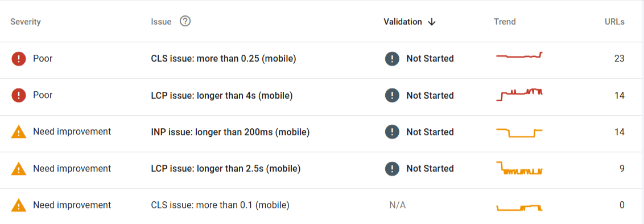Click the help question mark beside Issue

point(185,22)
